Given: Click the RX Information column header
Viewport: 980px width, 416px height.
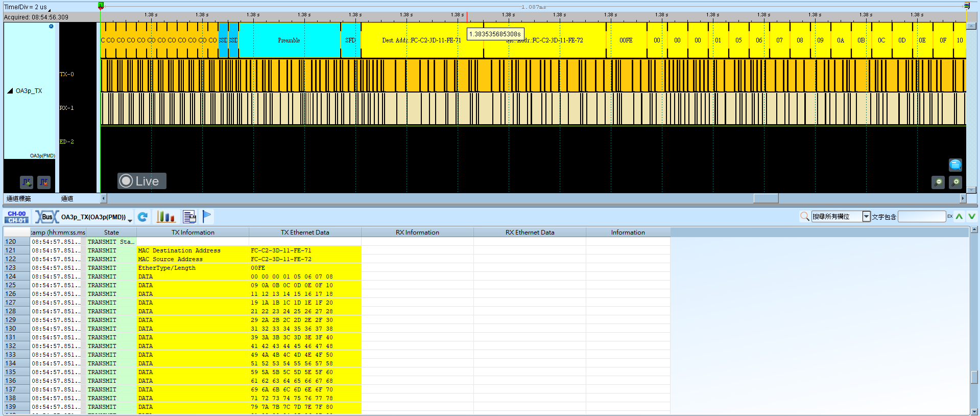Looking at the screenshot, I should pos(418,233).
